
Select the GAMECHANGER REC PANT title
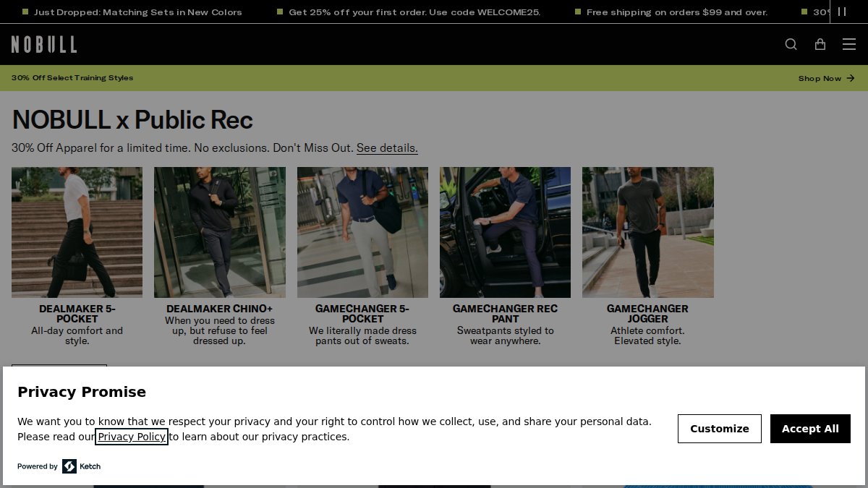click(505, 314)
